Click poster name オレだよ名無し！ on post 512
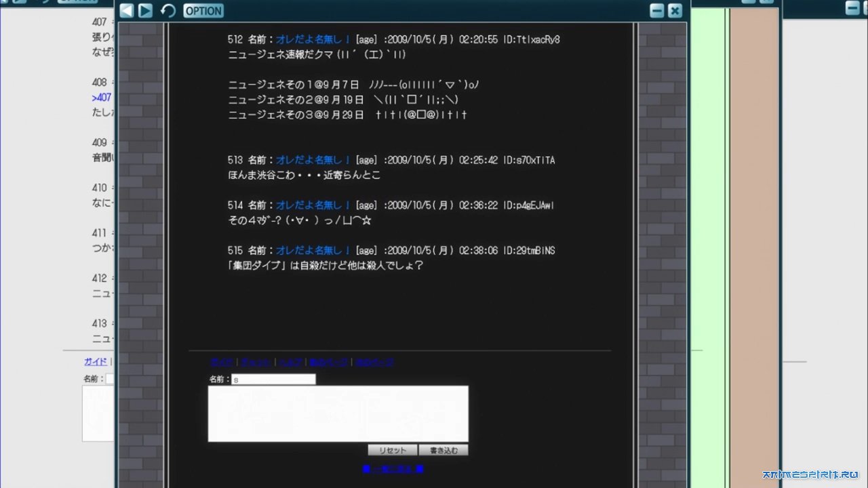 [313, 40]
